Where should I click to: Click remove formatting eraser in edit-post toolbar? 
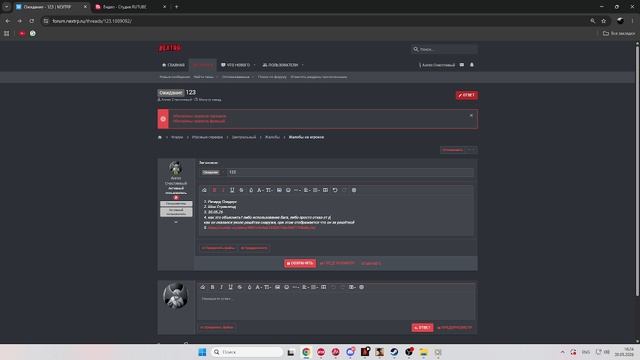204,190
